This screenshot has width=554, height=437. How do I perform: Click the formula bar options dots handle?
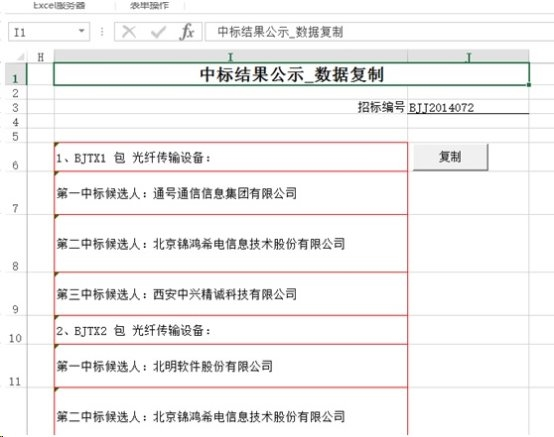(x=102, y=32)
